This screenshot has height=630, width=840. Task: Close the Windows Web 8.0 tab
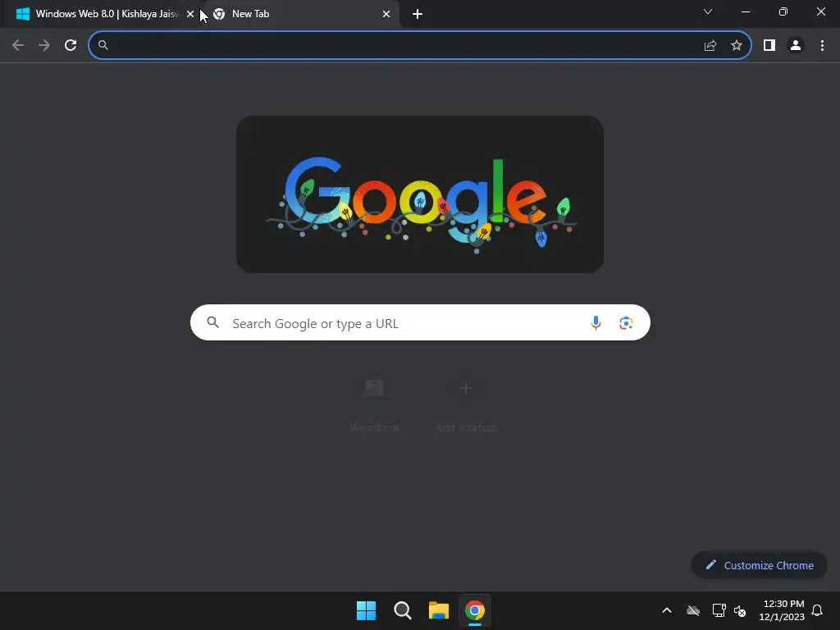(x=190, y=14)
